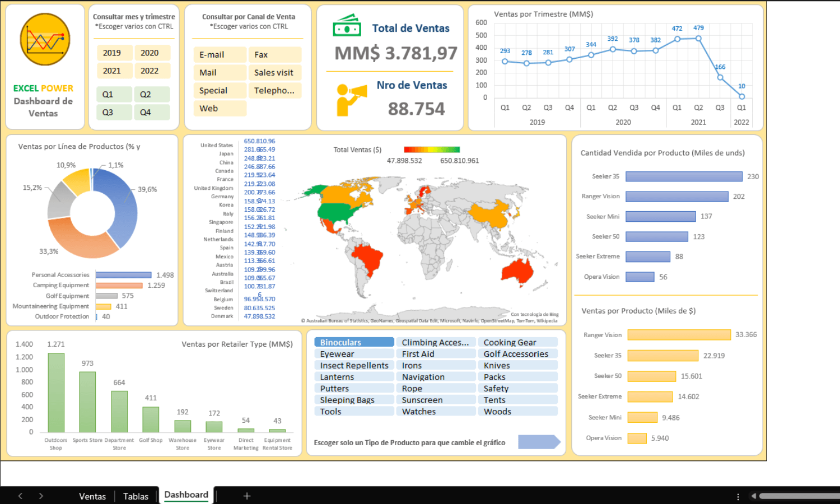Click the Personal Accessories bar
Image resolution: width=840 pixels, height=504 pixels.
click(x=124, y=275)
